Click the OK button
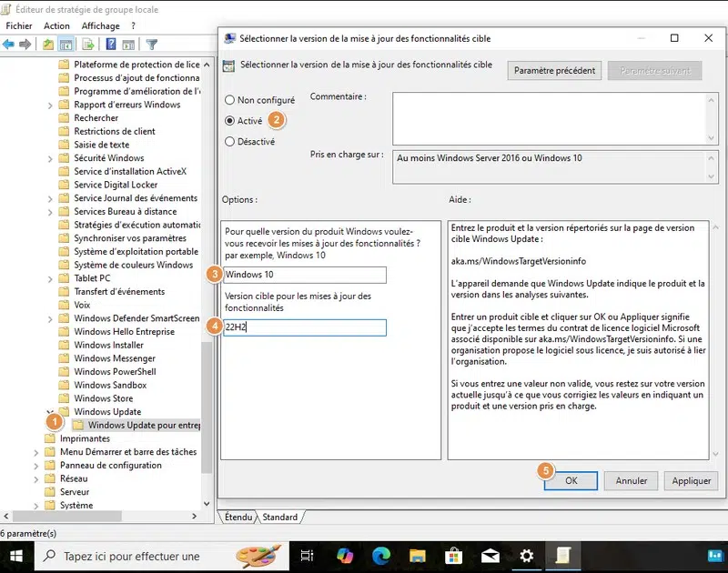The image size is (728, 573). [x=571, y=481]
